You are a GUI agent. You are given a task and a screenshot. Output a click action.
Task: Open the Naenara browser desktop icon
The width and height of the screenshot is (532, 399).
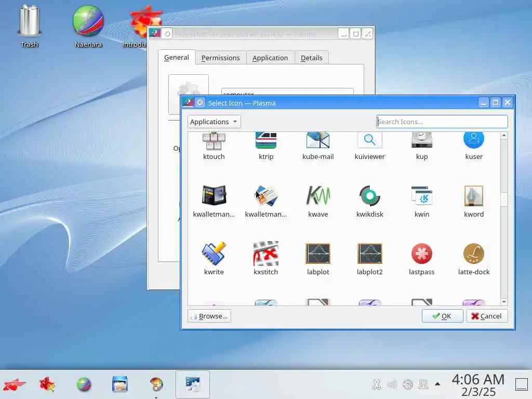pos(88,26)
